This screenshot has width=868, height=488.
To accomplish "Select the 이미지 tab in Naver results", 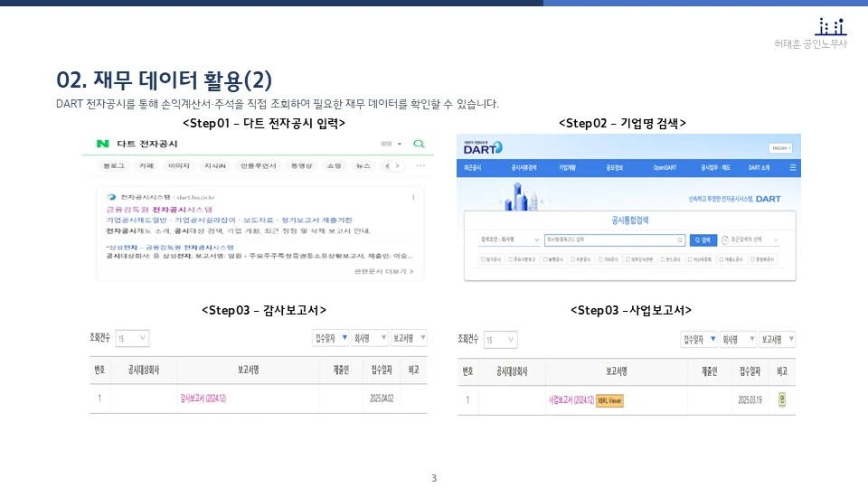I will 179,165.
